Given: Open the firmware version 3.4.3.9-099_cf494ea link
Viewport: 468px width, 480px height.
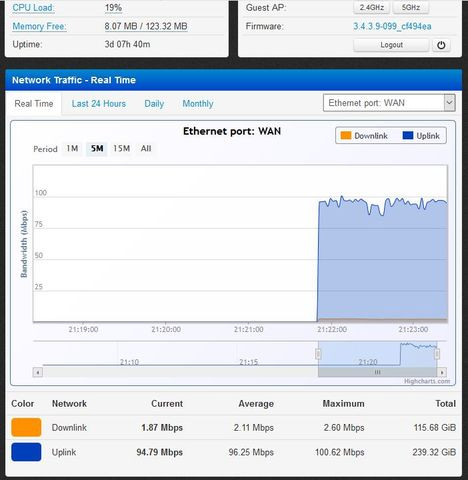Looking at the screenshot, I should click(392, 26).
